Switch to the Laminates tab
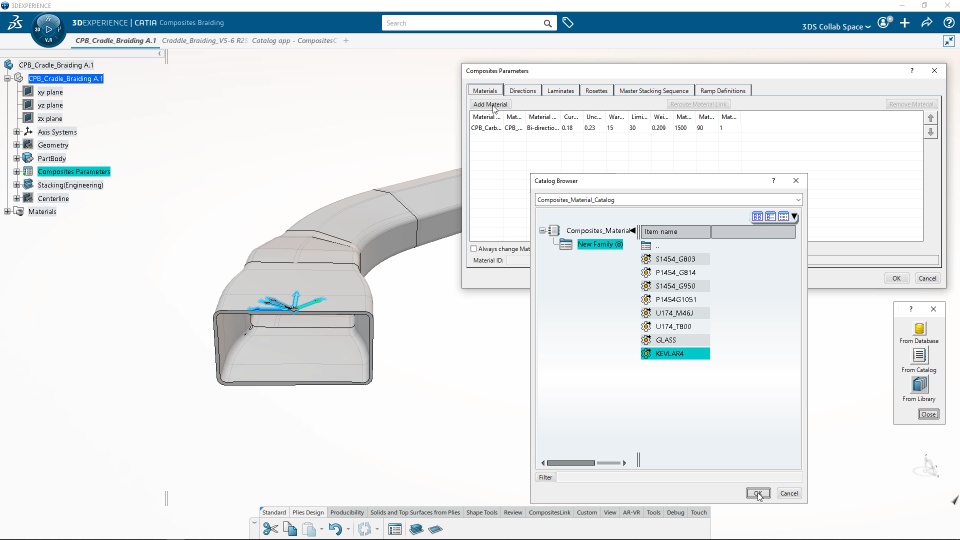Viewport: 960px width, 540px height. pos(560,91)
